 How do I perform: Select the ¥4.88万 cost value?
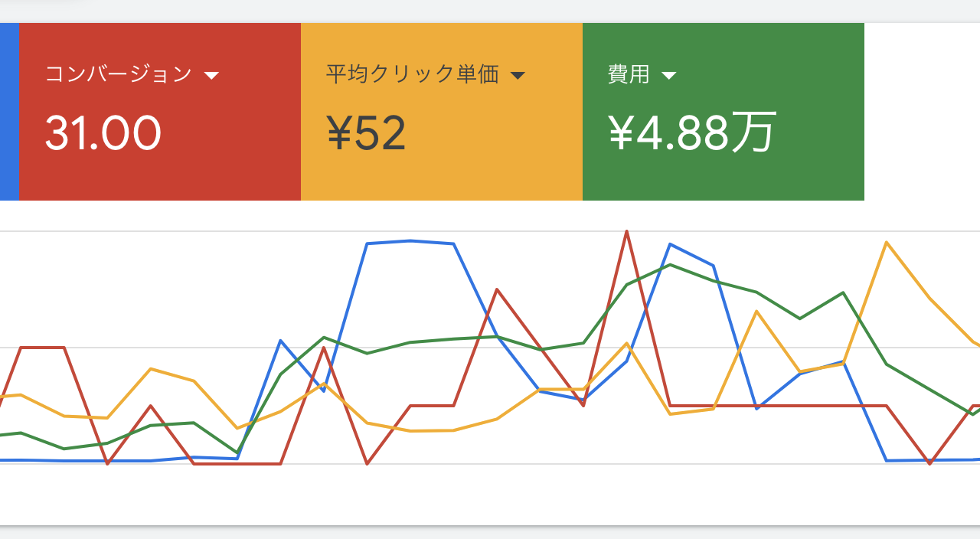pos(692,132)
